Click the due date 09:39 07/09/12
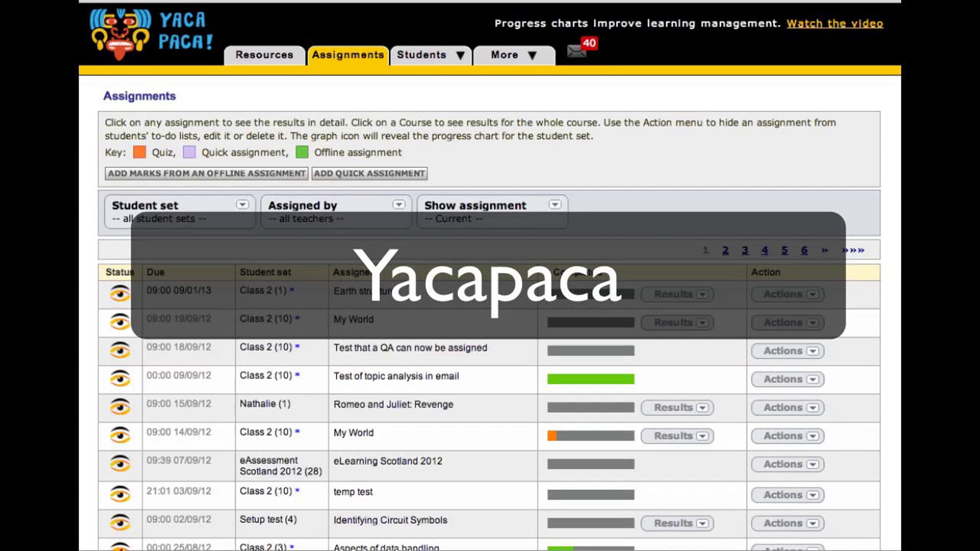The image size is (980, 551). (179, 460)
